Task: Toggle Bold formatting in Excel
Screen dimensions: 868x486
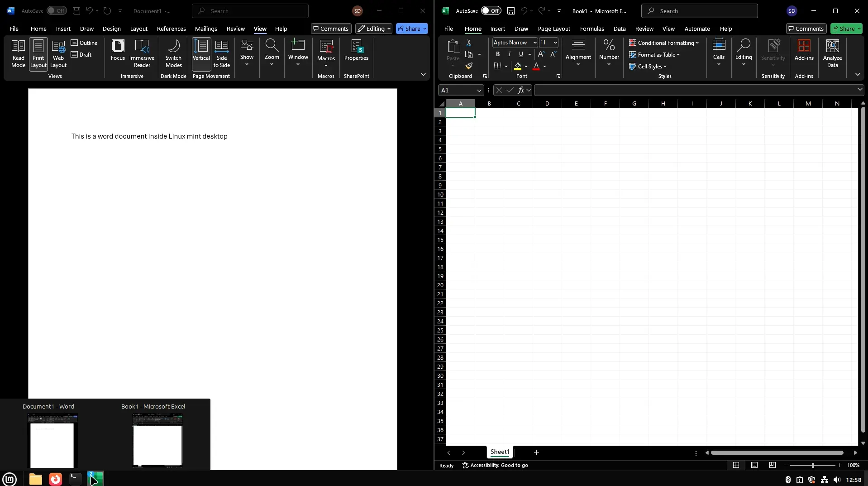Action: pos(497,54)
